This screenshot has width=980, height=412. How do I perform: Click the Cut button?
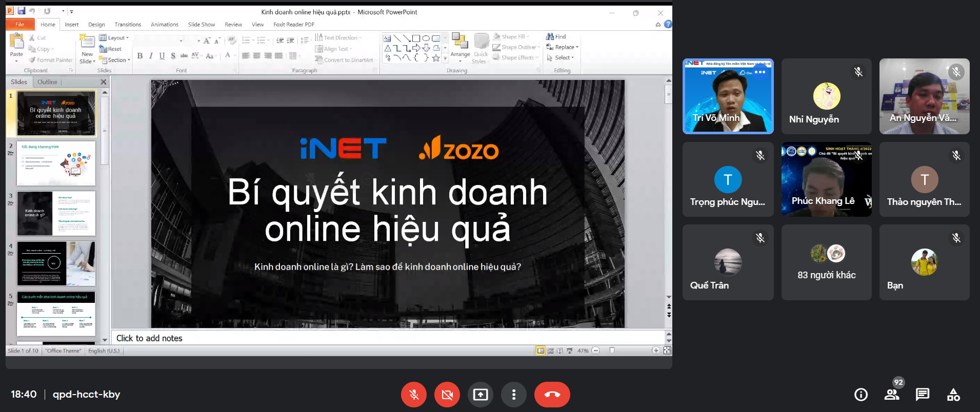[x=37, y=38]
